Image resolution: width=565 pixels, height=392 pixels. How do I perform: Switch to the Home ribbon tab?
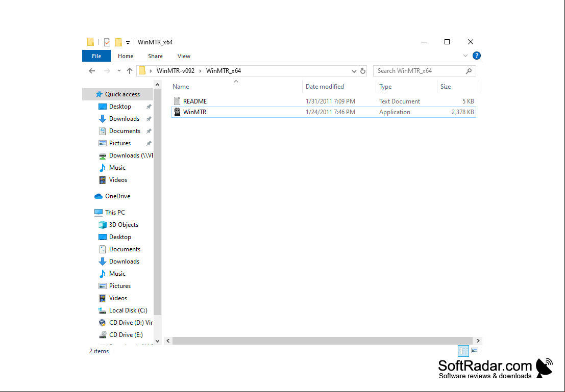126,56
